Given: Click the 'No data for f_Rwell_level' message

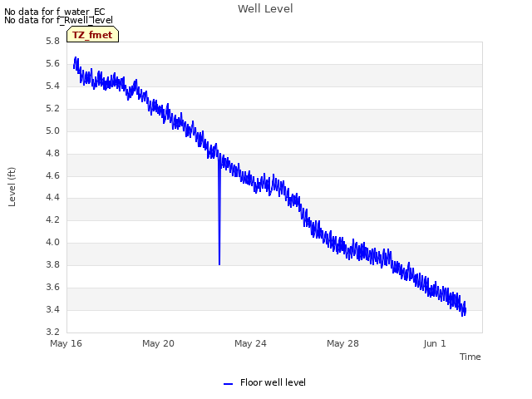Looking at the screenshot, I should click(x=58, y=20).
